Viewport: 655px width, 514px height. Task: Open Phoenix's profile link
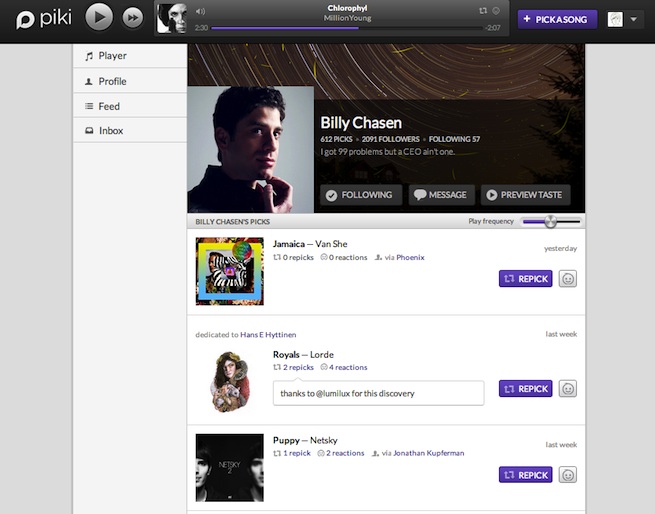point(410,257)
